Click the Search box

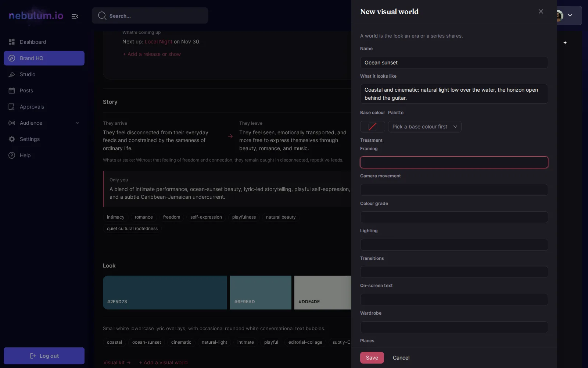[150, 15]
